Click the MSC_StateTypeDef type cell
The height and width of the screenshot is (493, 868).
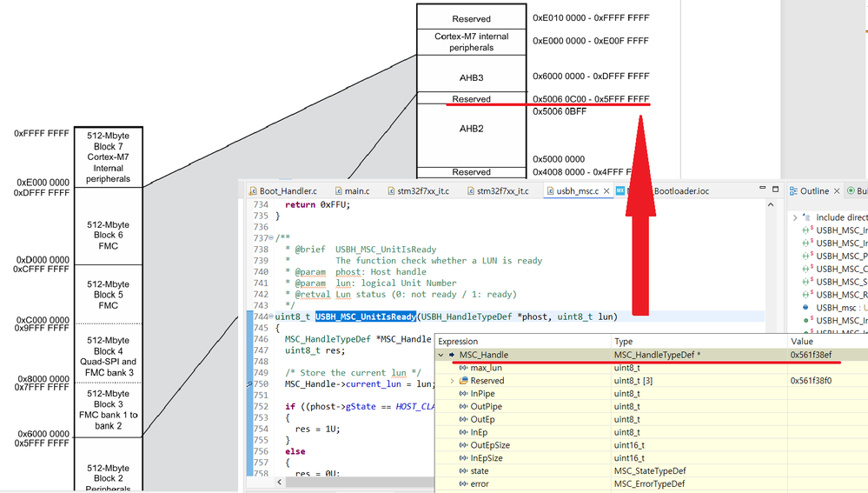(650, 471)
